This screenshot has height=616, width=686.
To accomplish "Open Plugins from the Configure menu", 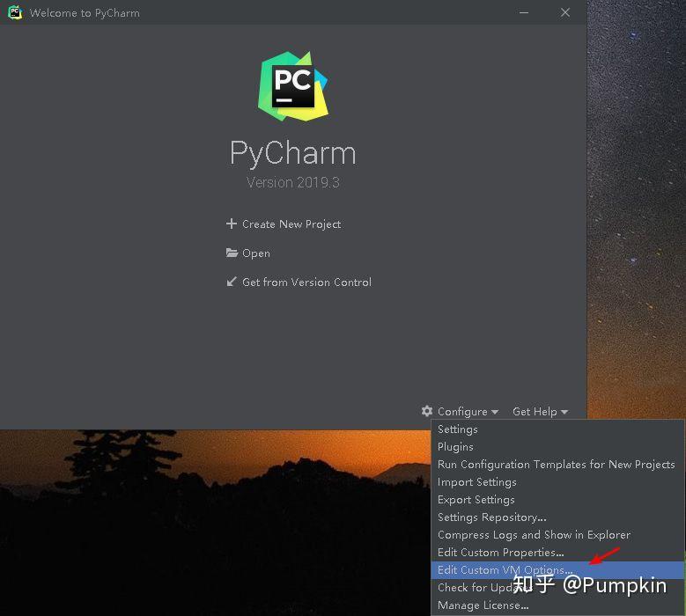I will pos(557,447).
